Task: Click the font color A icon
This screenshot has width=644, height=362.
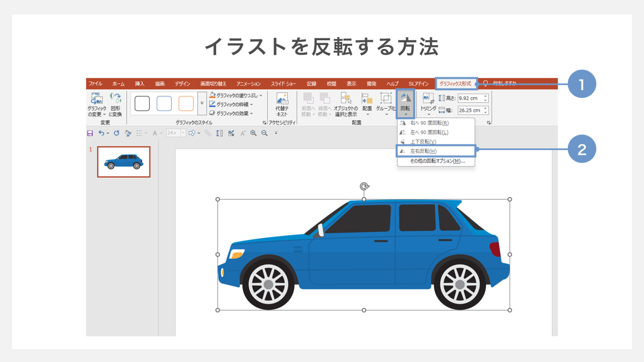Action: [155, 133]
